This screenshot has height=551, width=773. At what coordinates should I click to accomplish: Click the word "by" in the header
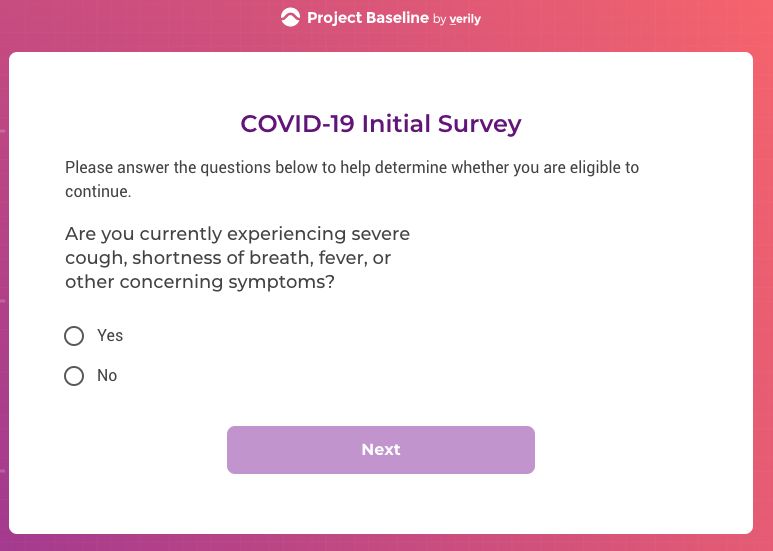pos(440,19)
